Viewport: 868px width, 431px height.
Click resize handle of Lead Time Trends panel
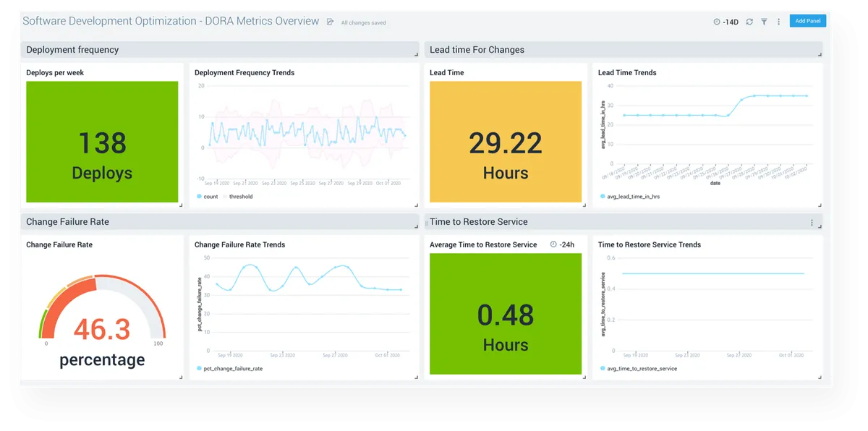pos(820,205)
